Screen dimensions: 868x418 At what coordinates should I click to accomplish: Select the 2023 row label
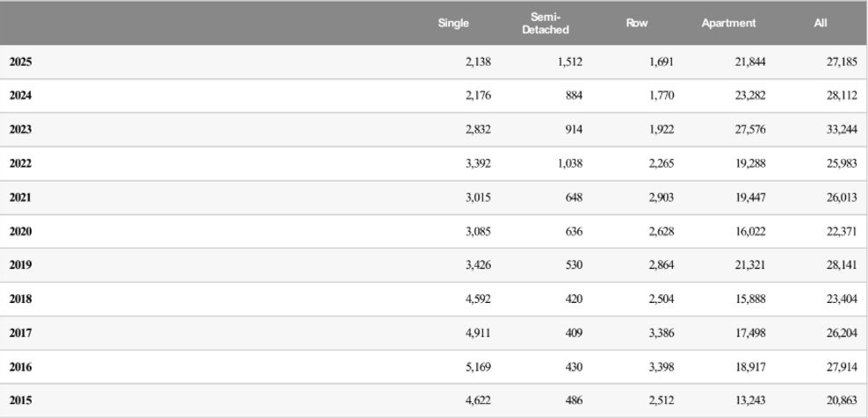coord(20,130)
